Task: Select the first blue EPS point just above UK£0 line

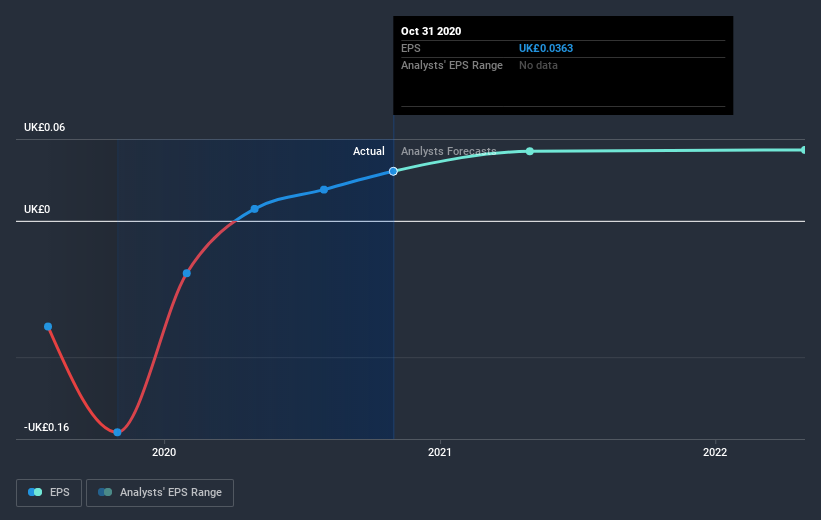Action: pyautogui.click(x=254, y=209)
